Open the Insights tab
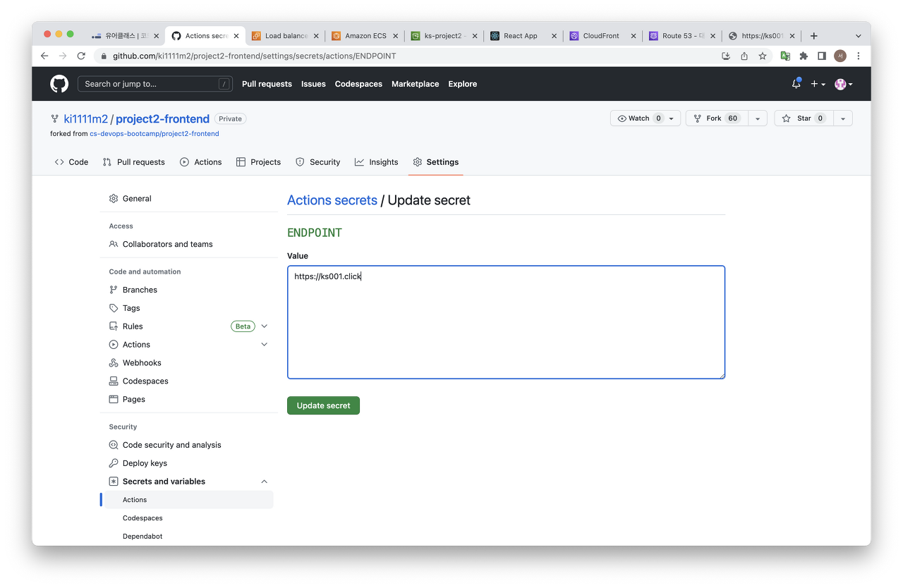The height and width of the screenshot is (588, 903). (377, 162)
